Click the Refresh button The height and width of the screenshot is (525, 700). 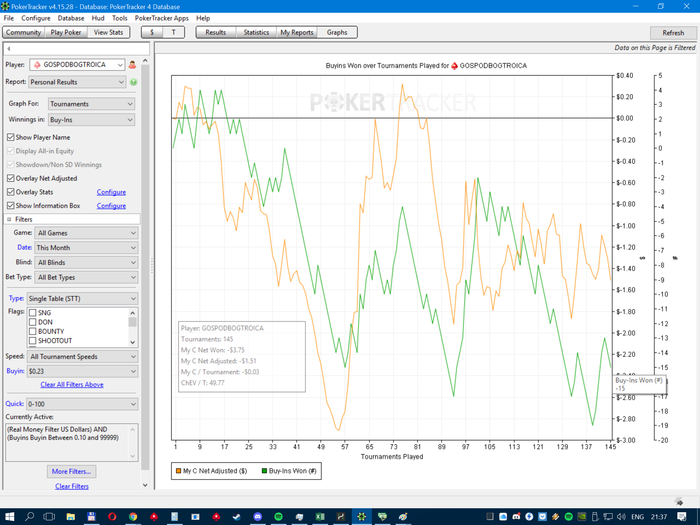(x=673, y=33)
